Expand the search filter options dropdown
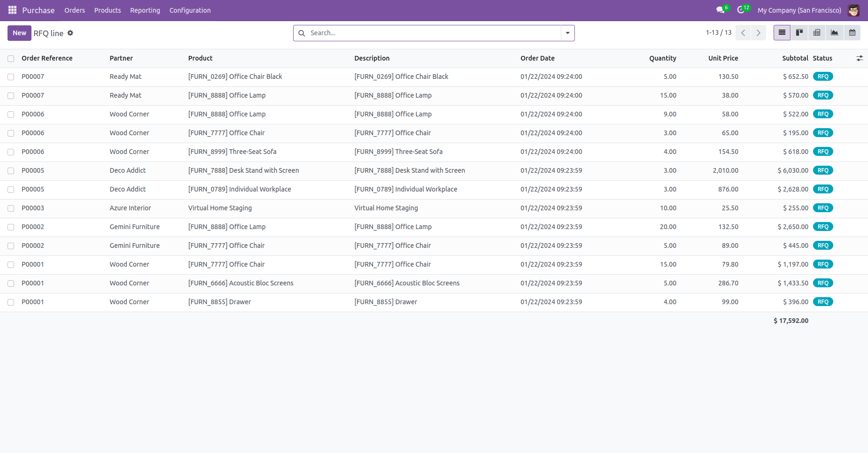The height and width of the screenshot is (453, 868). pyautogui.click(x=567, y=33)
